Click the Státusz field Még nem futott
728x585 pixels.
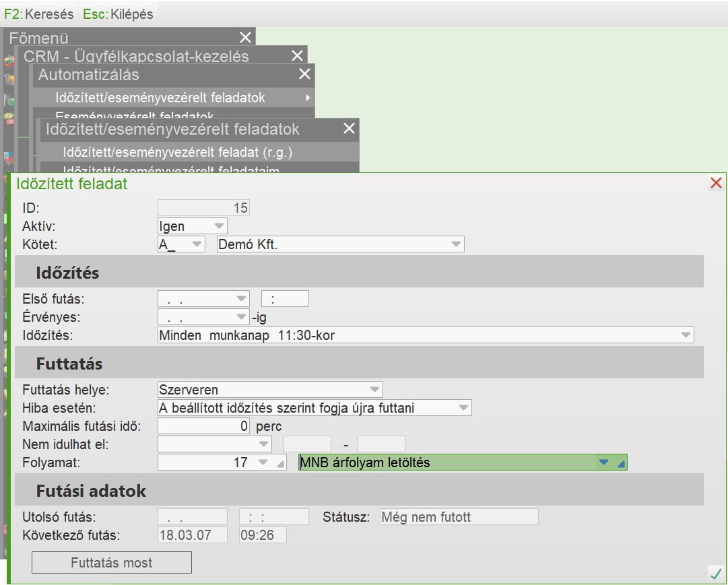click(x=459, y=517)
